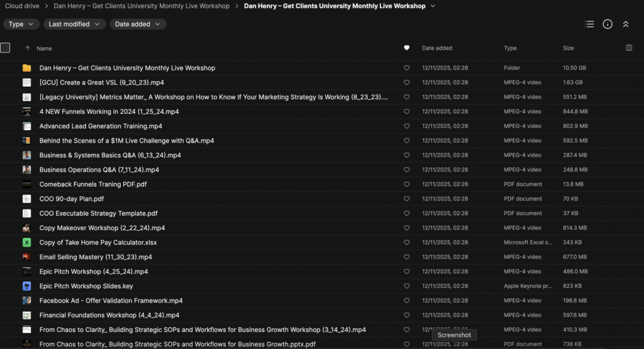The image size is (644, 349).
Task: Toggle the select-all checkbox
Action: (5, 48)
